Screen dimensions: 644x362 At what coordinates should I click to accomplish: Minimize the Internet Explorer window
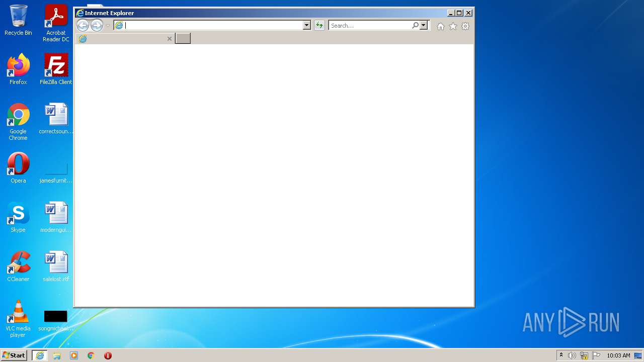pyautogui.click(x=451, y=13)
